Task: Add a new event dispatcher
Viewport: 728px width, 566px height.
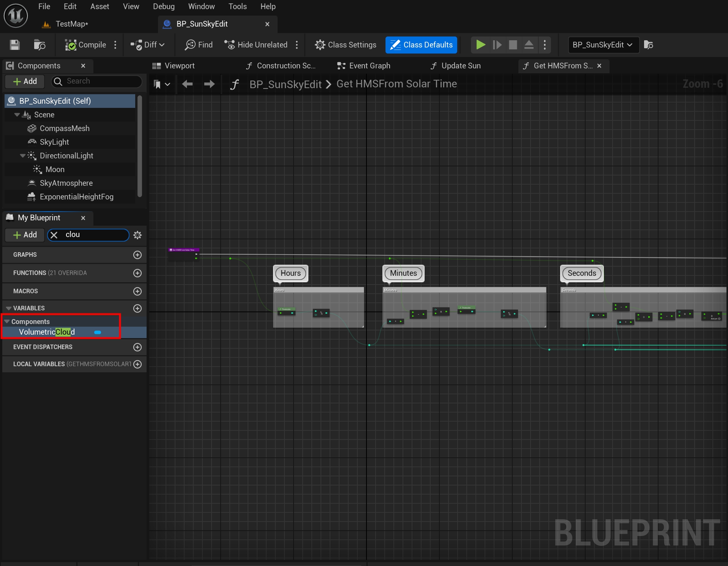Action: pyautogui.click(x=137, y=347)
